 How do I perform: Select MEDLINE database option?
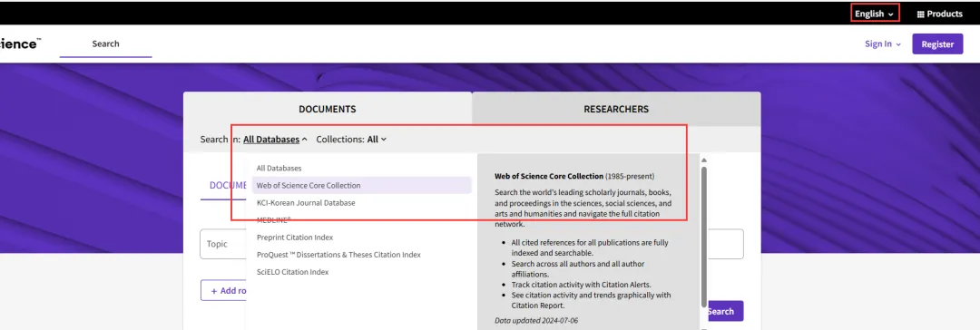[361, 220]
